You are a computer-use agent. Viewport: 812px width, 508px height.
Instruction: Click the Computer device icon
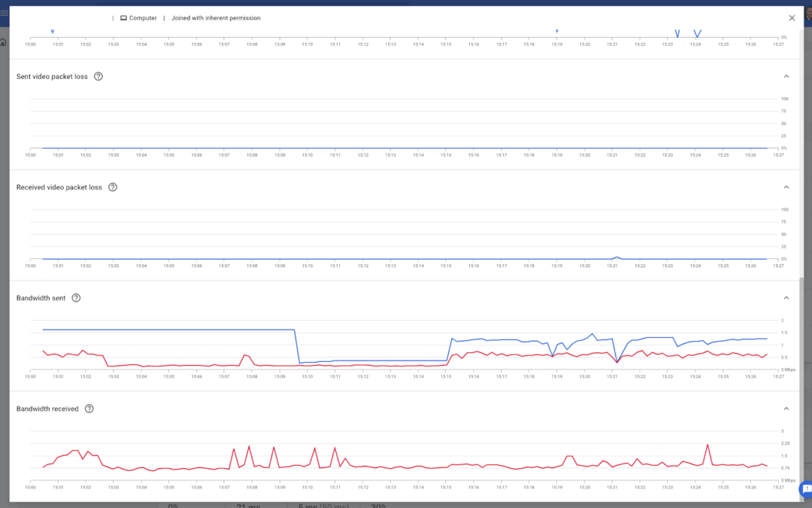click(124, 18)
